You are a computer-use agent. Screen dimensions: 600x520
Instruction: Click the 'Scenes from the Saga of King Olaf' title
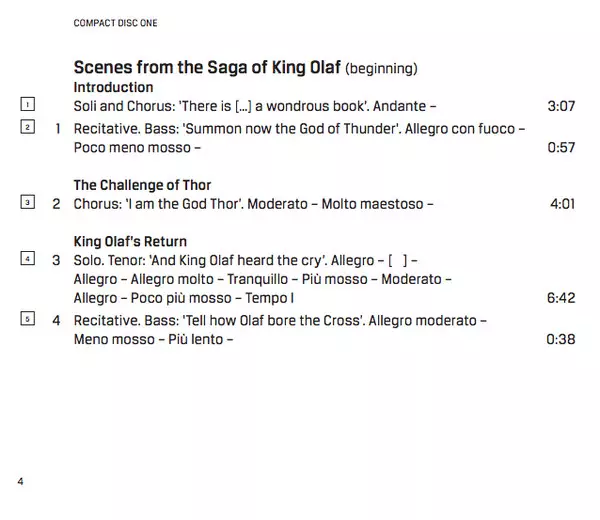click(x=207, y=68)
